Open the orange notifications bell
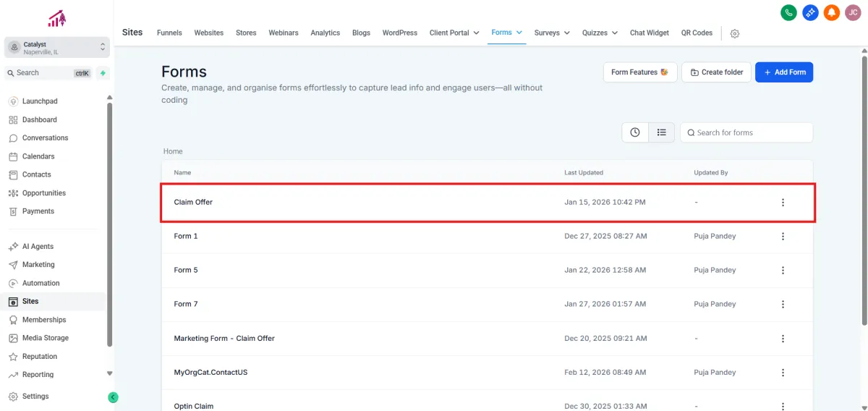The width and height of the screenshot is (868, 411). 832,12
